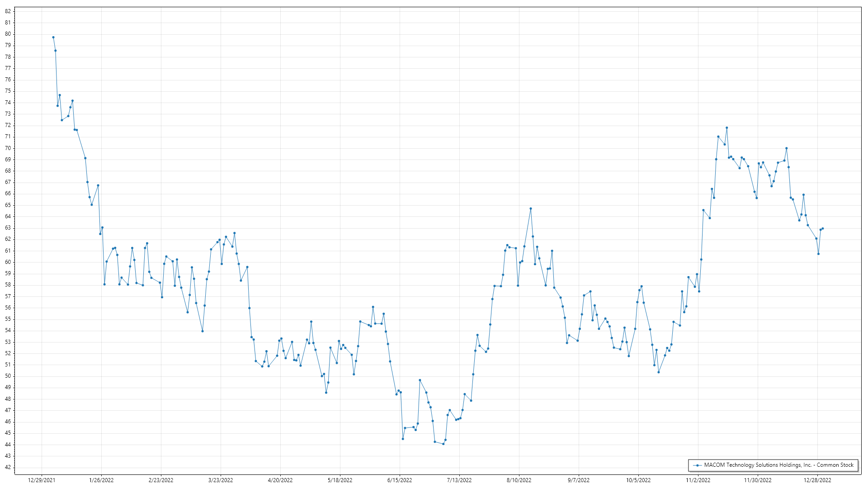Select the 12/28/2022 date label
The width and height of the screenshot is (868, 488).
point(817,480)
